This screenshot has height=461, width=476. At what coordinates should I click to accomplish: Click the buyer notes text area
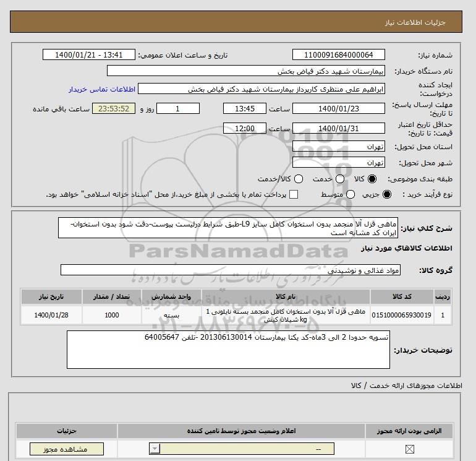pos(228,350)
